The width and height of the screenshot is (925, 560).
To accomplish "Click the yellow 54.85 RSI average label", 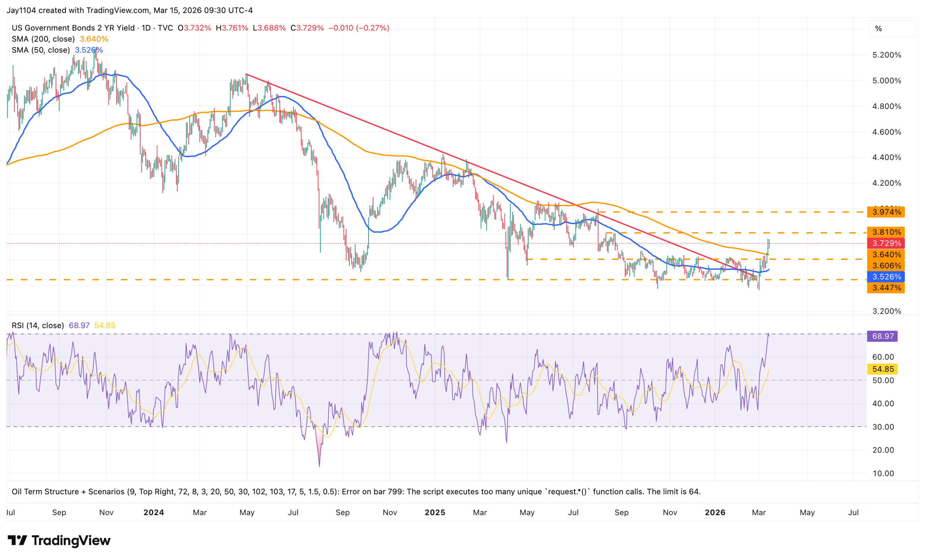I will 882,369.
